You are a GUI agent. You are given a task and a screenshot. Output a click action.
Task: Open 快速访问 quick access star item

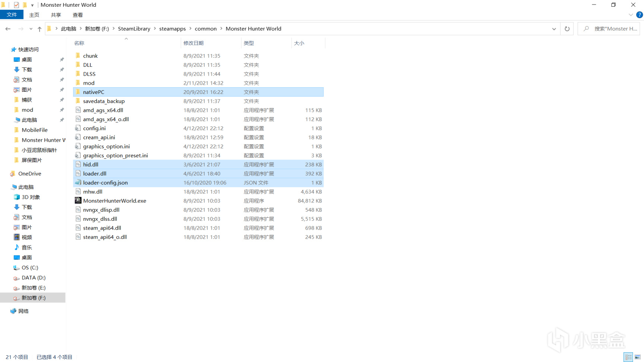(28, 50)
